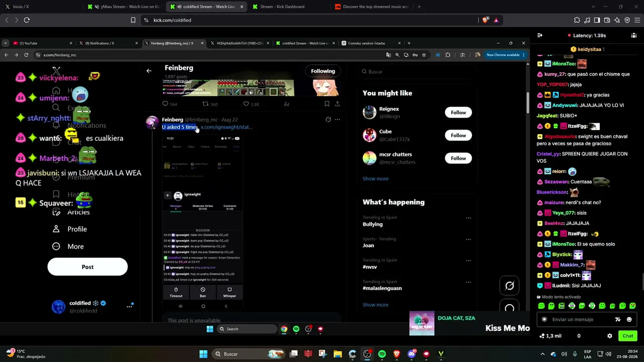This screenshot has width=644, height=362.
Task: Switch to the yMiau Stream tab
Action: tap(123, 7)
